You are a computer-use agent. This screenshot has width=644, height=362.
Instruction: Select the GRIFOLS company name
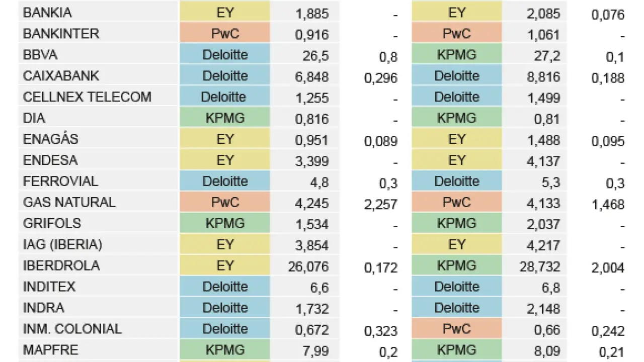tap(52, 223)
